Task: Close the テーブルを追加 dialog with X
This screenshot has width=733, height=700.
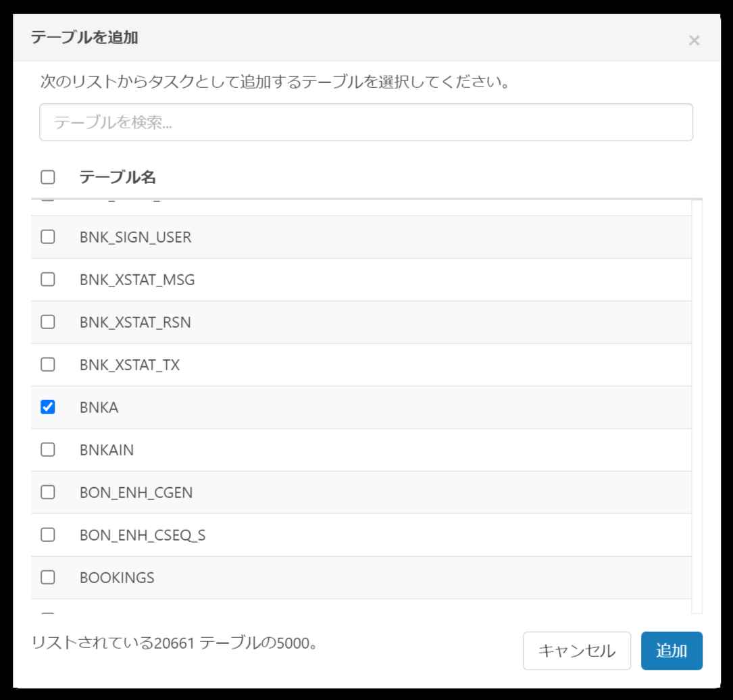Action: click(694, 41)
